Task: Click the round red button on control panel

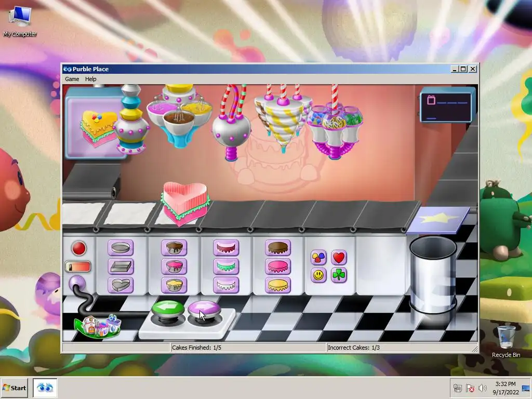Action: tap(79, 248)
